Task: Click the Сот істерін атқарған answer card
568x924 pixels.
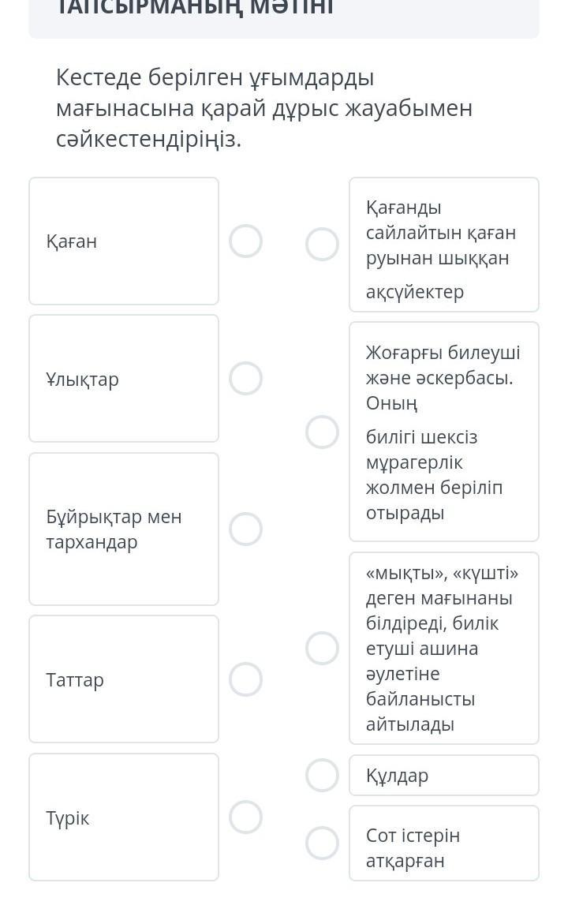Action: tap(443, 843)
